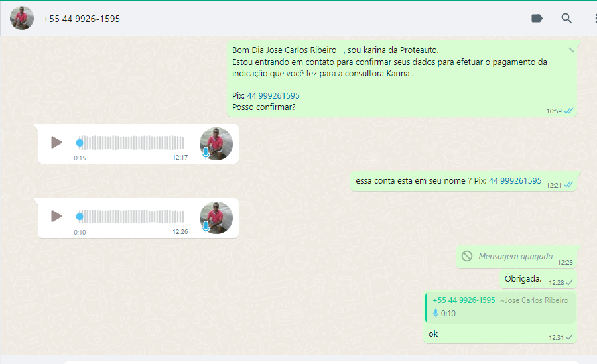Expand the chevron on the Proteauto greeting message

click(x=571, y=50)
